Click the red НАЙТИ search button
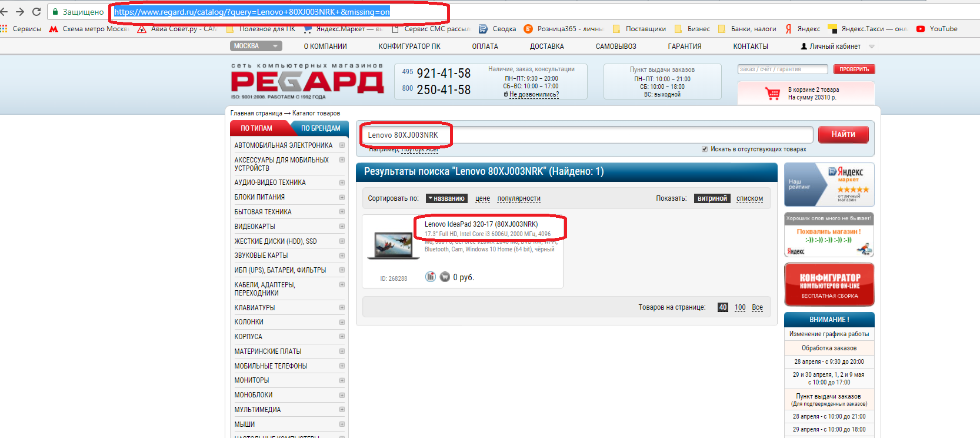980x438 pixels. (843, 135)
